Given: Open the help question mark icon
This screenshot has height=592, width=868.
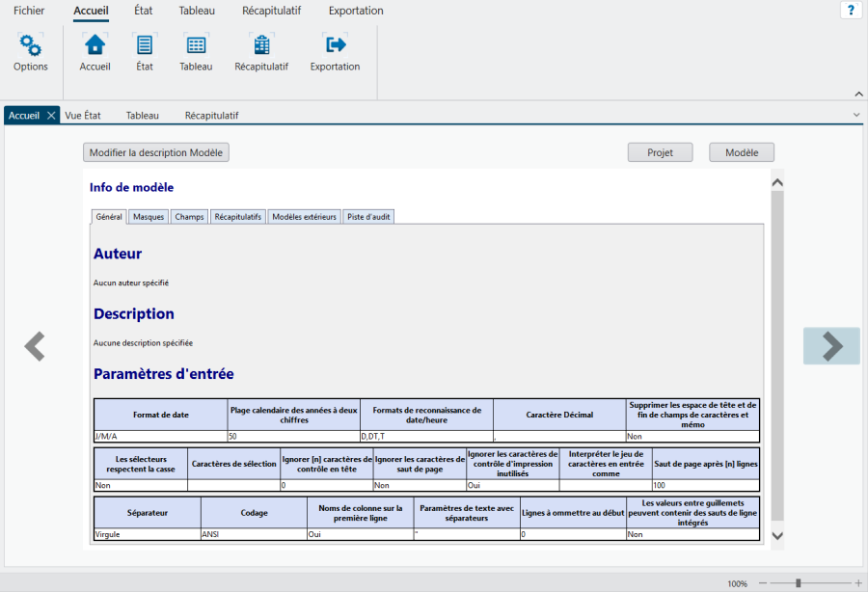Looking at the screenshot, I should tap(851, 11).
